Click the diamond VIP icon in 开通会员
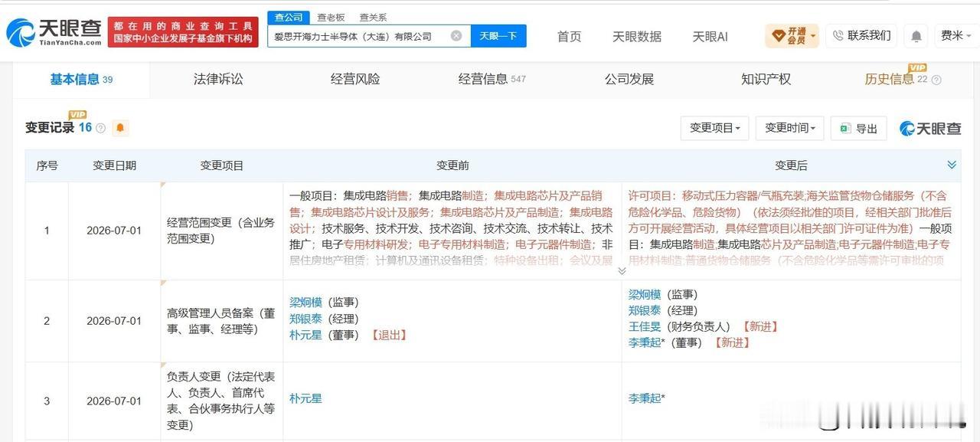 778,35
